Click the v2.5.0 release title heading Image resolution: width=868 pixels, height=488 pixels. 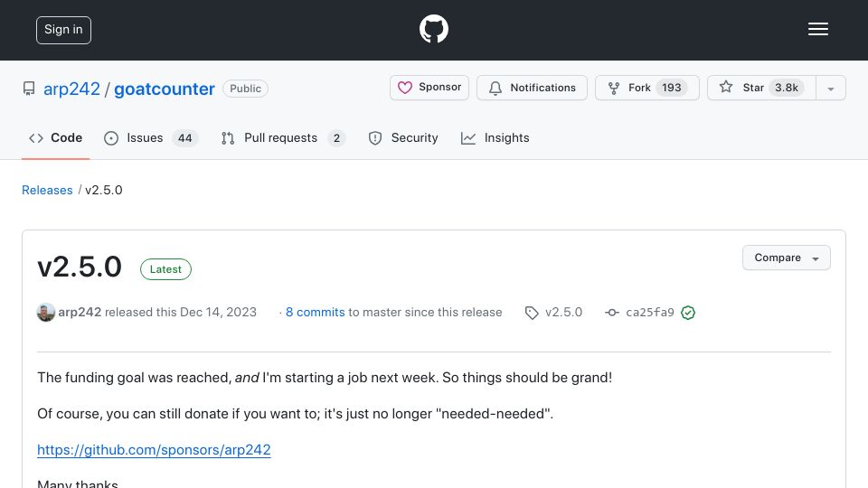click(80, 267)
